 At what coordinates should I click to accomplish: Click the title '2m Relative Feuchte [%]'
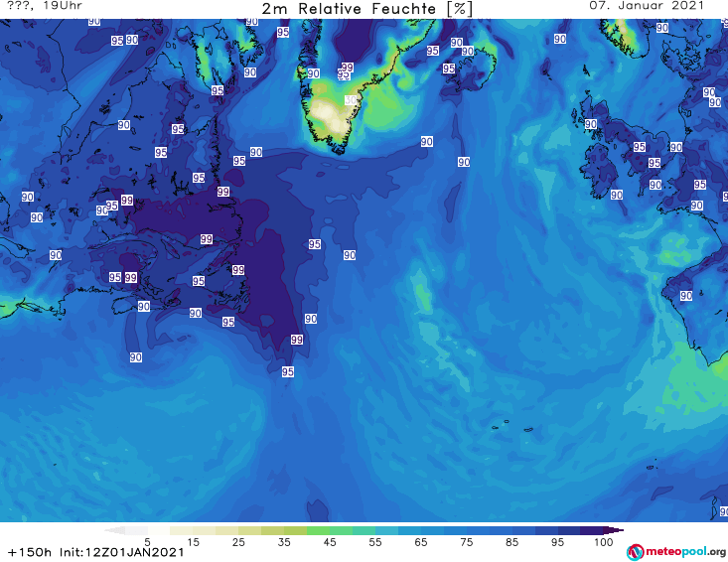(366, 9)
